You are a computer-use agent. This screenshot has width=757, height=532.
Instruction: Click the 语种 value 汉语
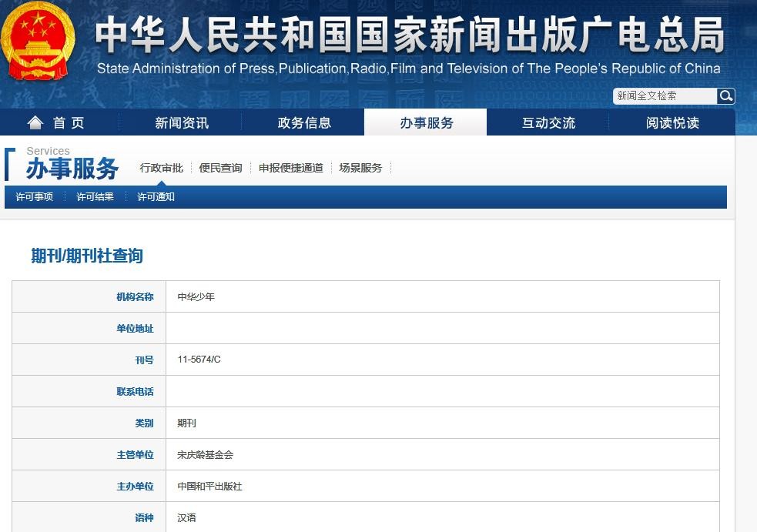(x=186, y=518)
